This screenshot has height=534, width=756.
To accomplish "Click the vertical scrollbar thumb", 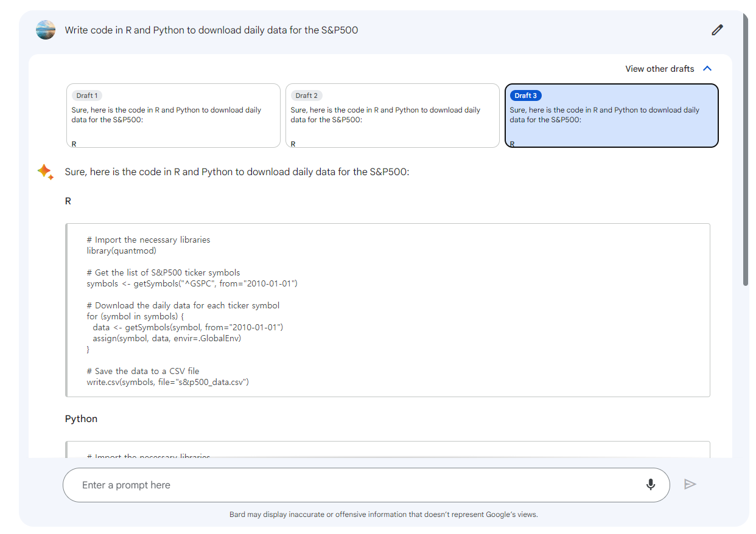I will [746, 149].
